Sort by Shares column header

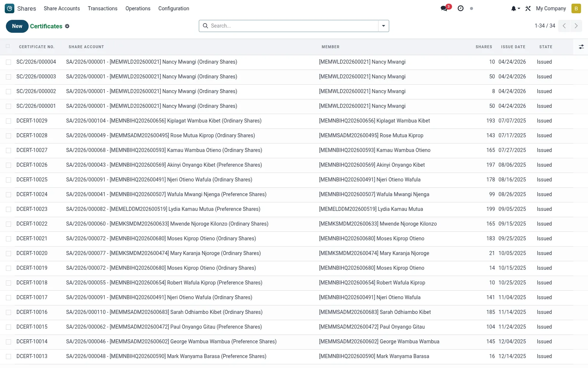click(x=484, y=47)
